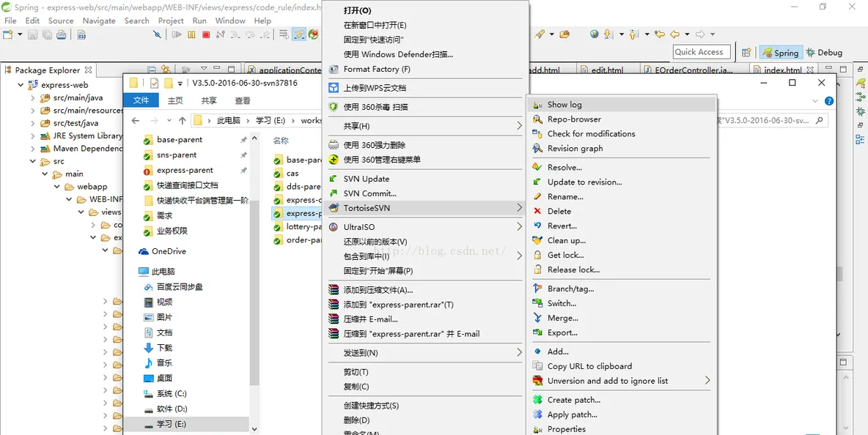Click 创建快捷方式(S)
The image size is (868, 435).
click(425, 406)
